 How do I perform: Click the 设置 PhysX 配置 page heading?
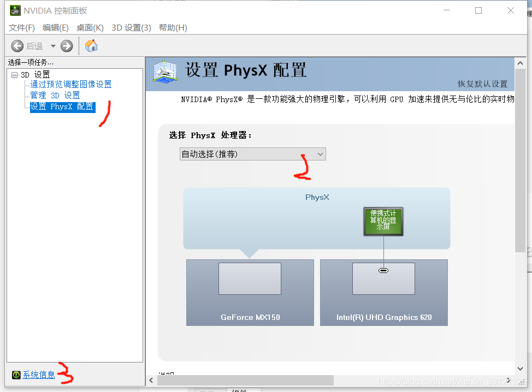(246, 70)
